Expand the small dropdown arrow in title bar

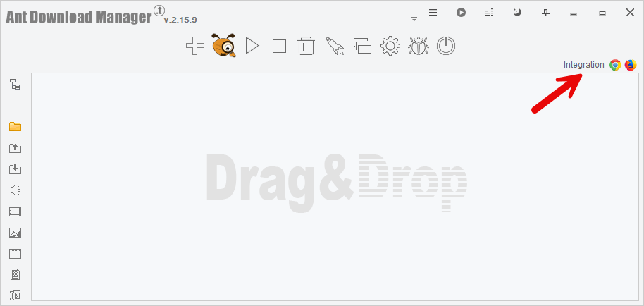point(414,19)
